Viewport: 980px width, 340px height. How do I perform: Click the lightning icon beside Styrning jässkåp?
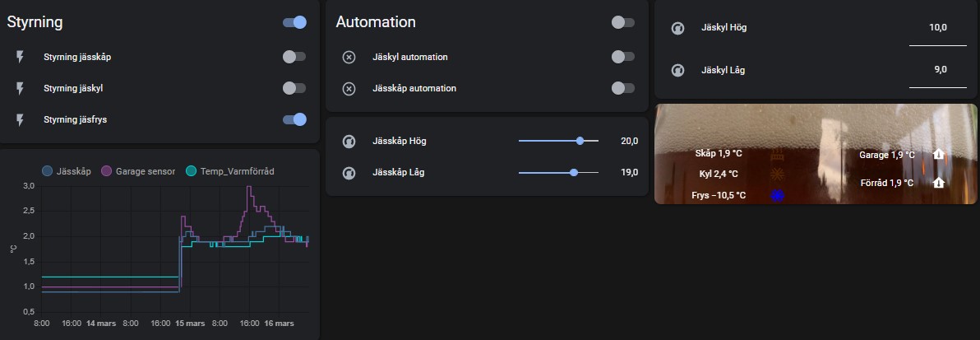[x=20, y=57]
